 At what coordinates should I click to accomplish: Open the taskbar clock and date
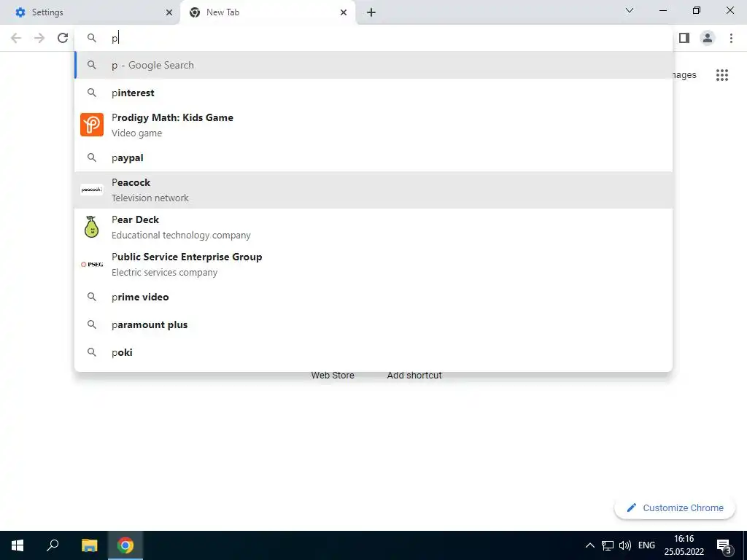coord(684,545)
